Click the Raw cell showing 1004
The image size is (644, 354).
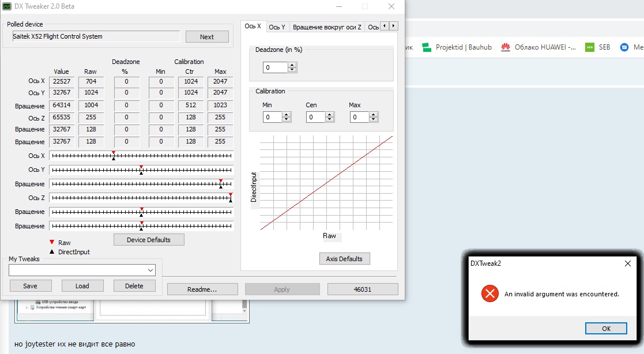click(x=91, y=105)
